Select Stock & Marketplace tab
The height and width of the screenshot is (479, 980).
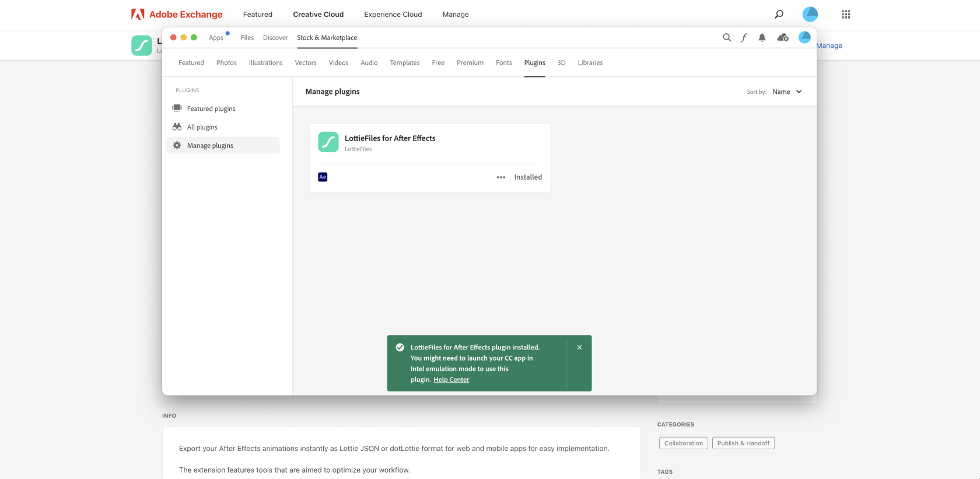tap(327, 37)
